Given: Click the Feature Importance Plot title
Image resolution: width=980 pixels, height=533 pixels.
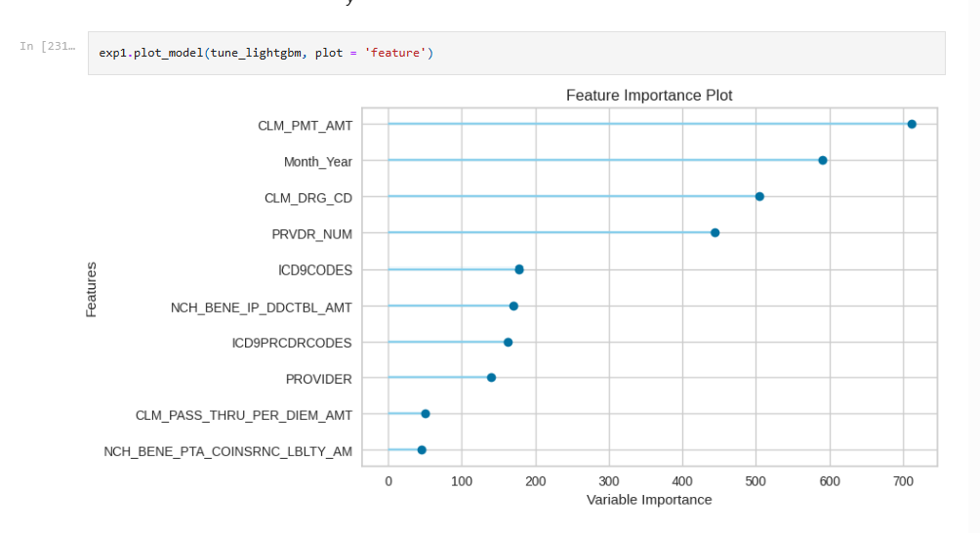Looking at the screenshot, I should (649, 96).
